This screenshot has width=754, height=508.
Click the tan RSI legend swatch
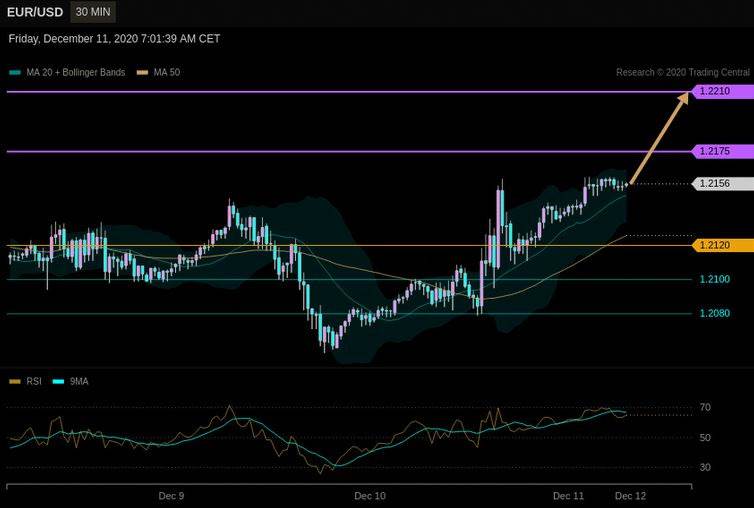[15, 381]
